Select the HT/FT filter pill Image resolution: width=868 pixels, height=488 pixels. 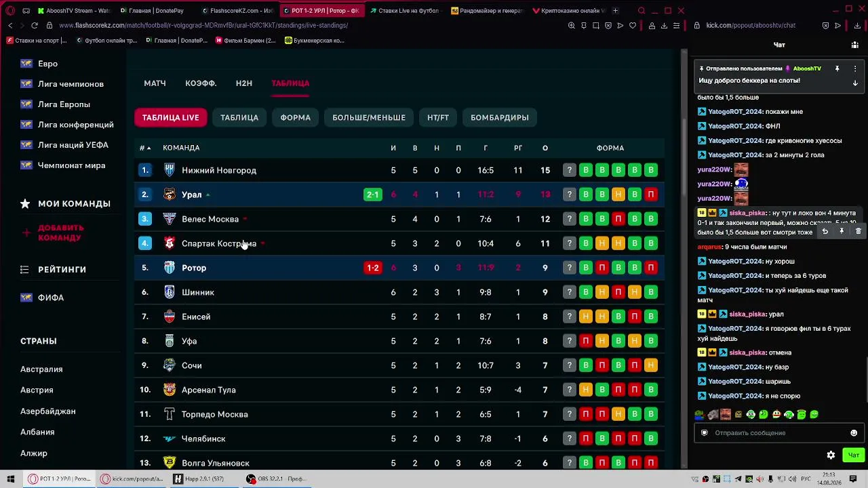[x=438, y=117]
